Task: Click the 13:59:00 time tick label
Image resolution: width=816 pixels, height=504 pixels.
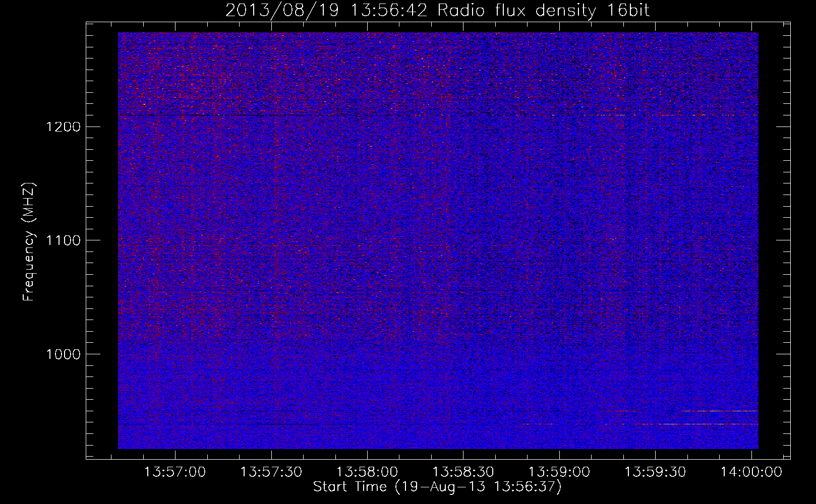Action: (559, 472)
